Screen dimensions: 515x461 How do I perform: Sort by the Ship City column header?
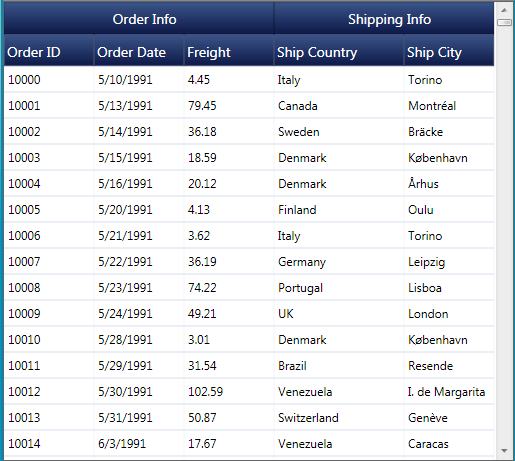pyautogui.click(x=449, y=50)
